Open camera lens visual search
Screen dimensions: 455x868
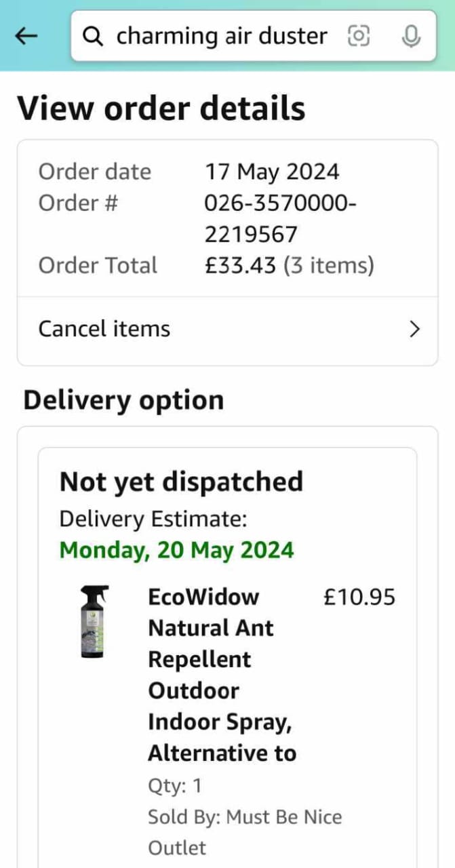point(359,36)
